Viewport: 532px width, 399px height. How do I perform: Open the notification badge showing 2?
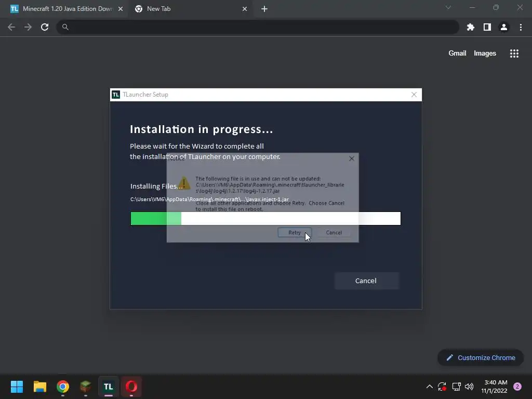coord(517,387)
